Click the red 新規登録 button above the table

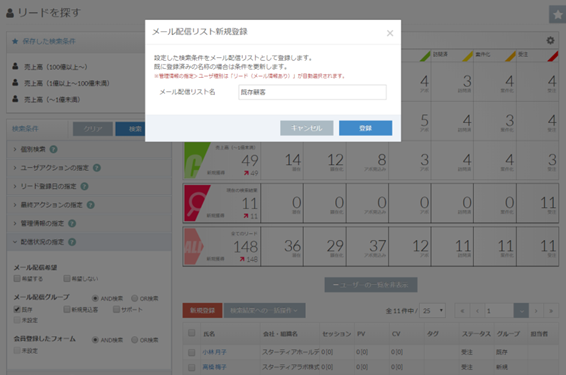202,310
